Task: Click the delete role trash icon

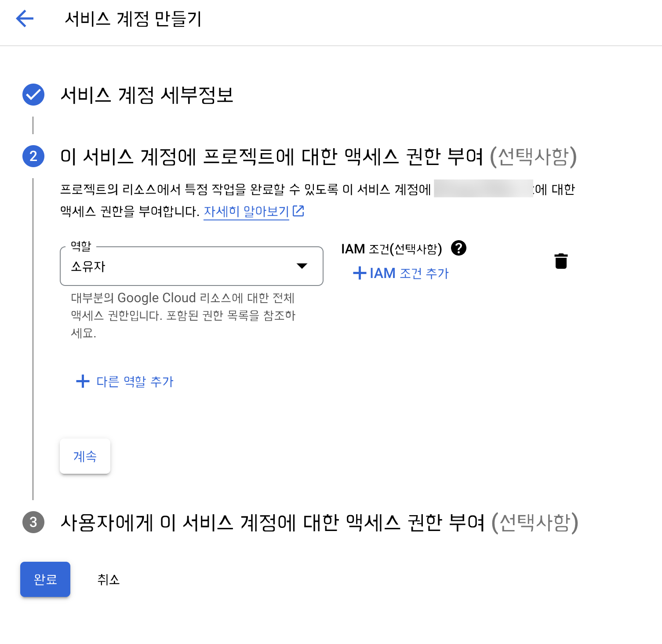Action: (x=561, y=261)
